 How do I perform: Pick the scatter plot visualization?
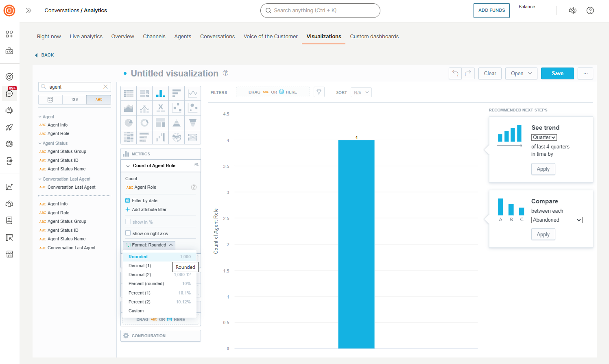(x=177, y=108)
